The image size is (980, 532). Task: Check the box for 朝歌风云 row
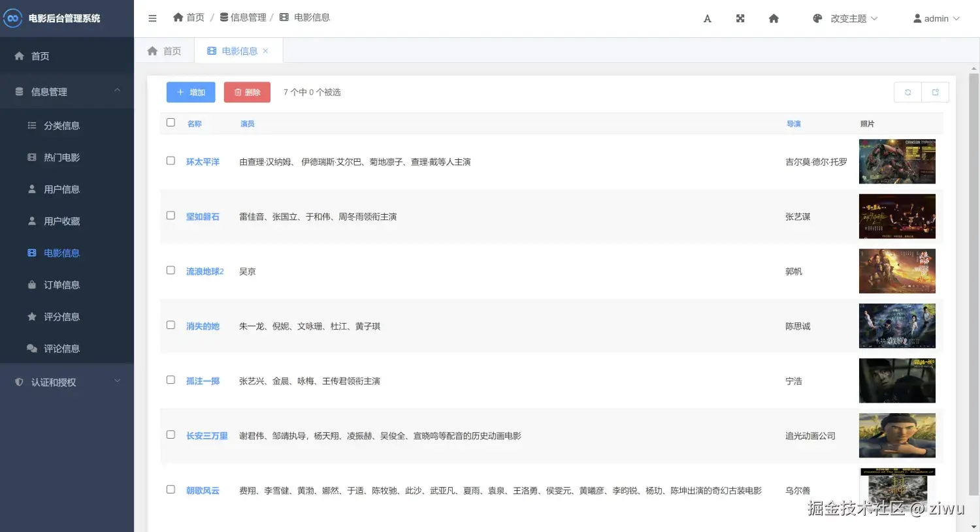(171, 490)
